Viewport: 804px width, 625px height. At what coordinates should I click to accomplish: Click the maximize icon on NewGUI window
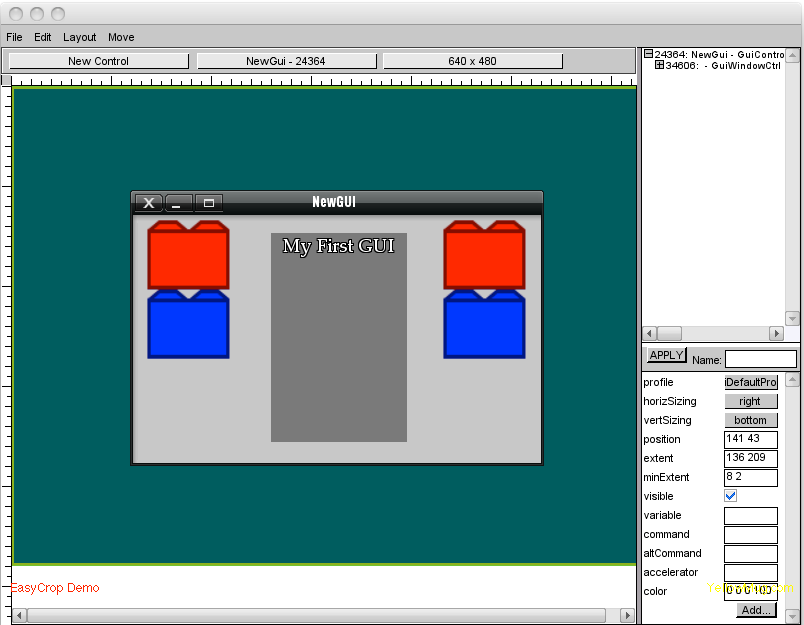click(208, 203)
